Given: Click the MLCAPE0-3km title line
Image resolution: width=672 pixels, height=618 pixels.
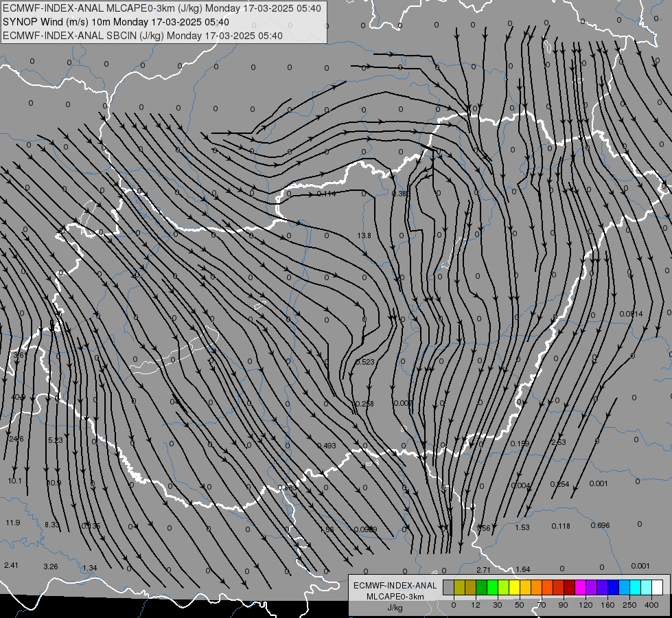Looking at the screenshot, I should click(x=161, y=8).
